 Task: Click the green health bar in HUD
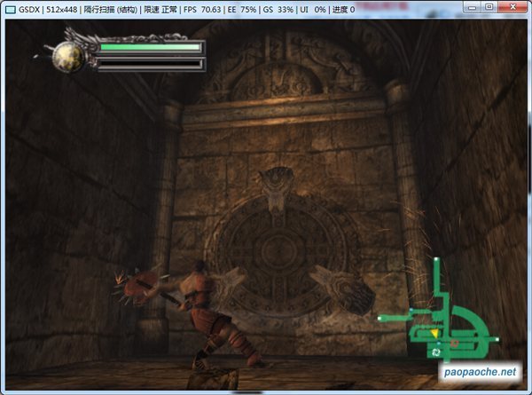(x=152, y=47)
